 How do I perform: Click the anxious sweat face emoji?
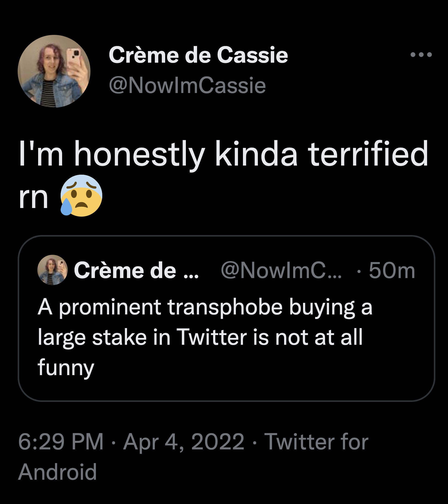pyautogui.click(x=81, y=195)
